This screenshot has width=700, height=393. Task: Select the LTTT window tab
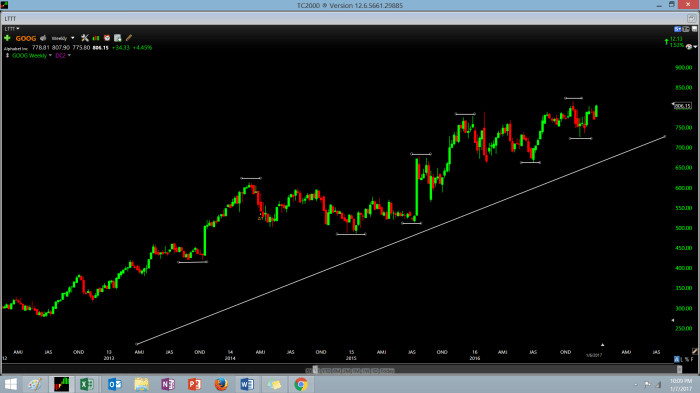[10, 19]
